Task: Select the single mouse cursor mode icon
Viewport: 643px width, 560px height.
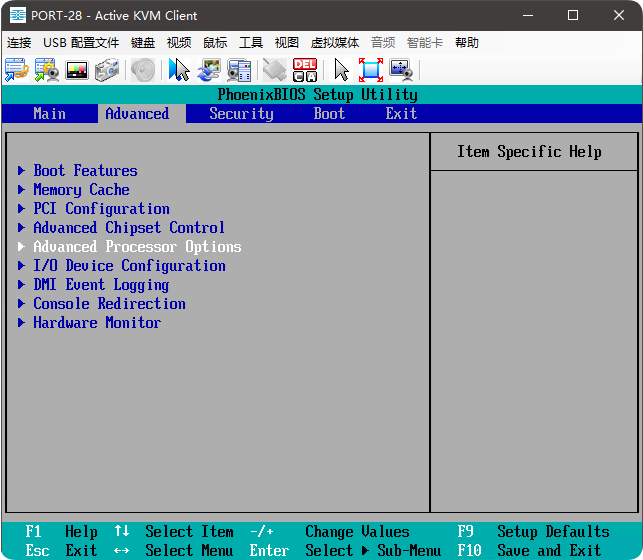Action: click(341, 70)
